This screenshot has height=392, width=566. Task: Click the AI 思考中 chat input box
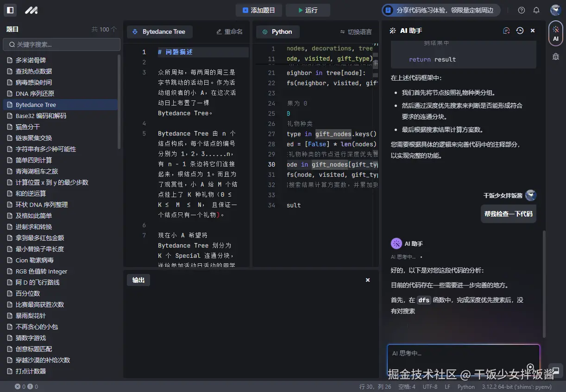click(x=464, y=360)
